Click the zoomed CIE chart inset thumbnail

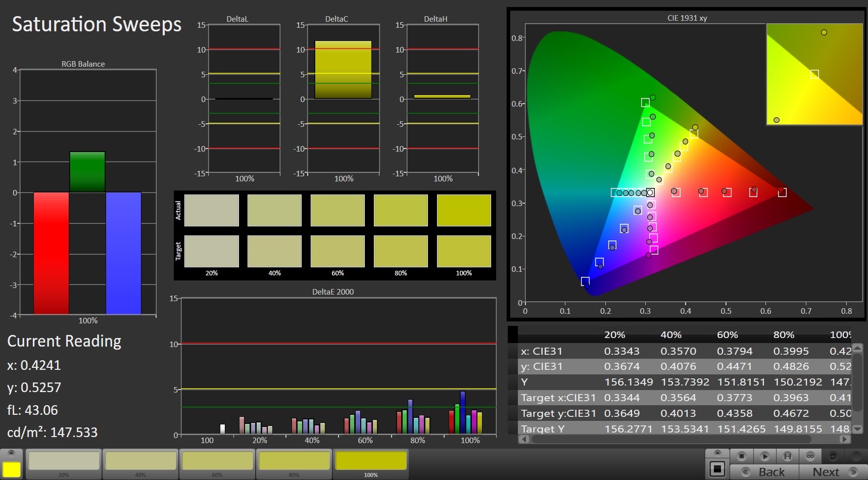click(814, 74)
